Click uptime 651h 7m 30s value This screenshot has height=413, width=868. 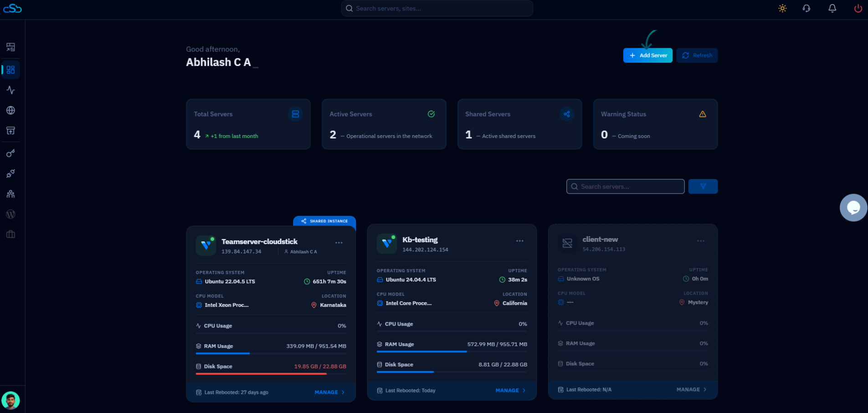(329, 281)
